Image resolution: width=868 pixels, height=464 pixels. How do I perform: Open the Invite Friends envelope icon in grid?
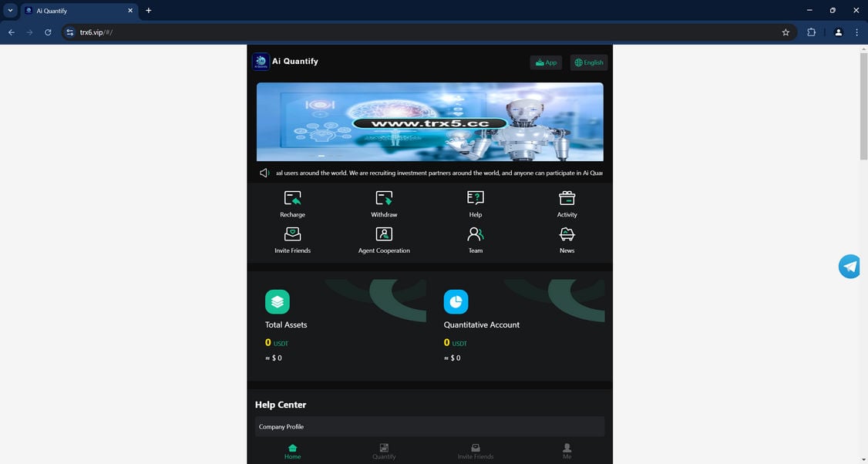(x=292, y=234)
